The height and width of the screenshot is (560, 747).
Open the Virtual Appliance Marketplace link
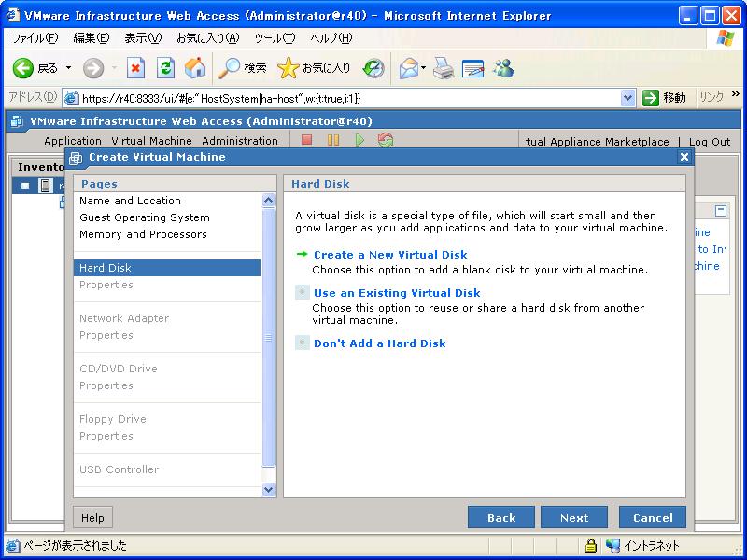pos(597,142)
